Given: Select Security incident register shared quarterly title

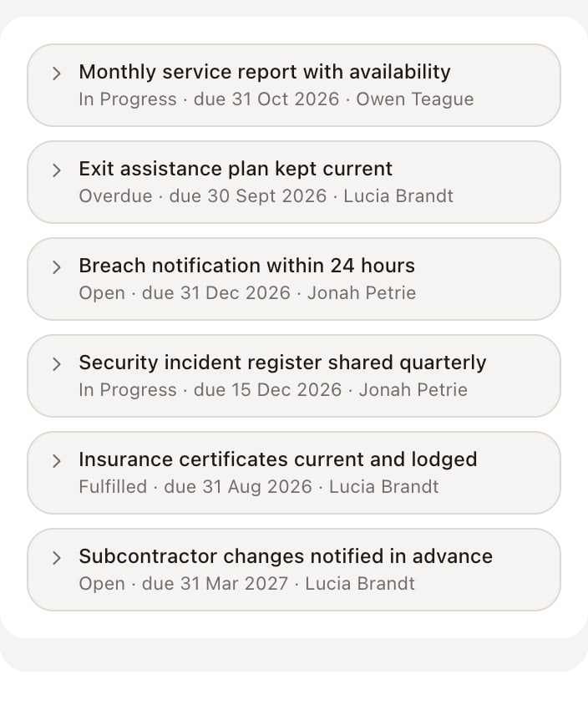Looking at the screenshot, I should [282, 363].
